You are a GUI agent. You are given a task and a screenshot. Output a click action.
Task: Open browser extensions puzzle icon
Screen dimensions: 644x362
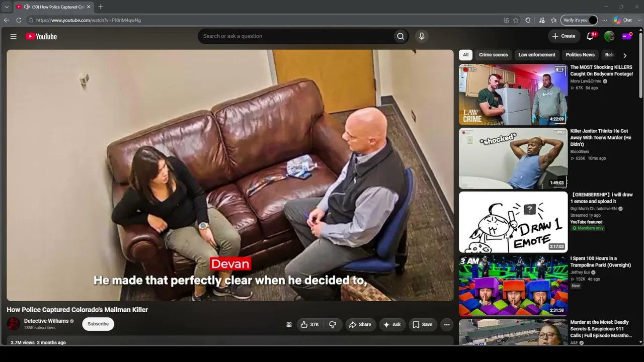coord(528,20)
